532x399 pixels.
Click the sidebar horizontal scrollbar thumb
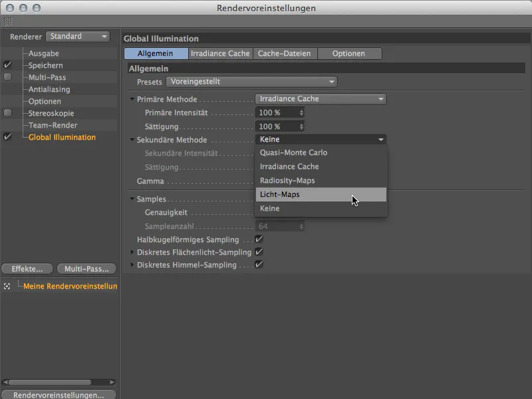[x=50, y=382]
